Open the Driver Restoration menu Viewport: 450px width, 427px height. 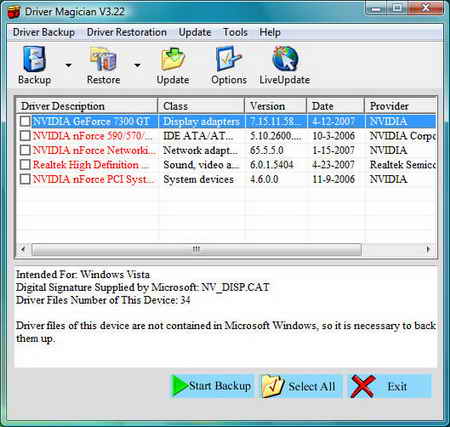[127, 32]
